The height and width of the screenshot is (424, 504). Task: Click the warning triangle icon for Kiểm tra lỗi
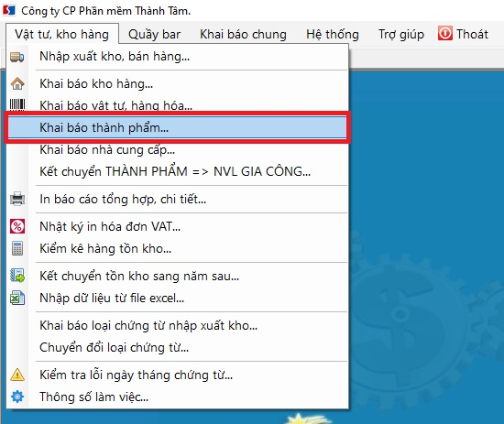17,375
